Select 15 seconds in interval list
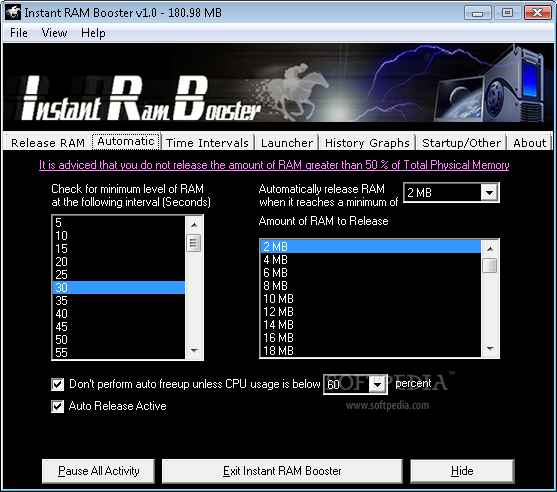This screenshot has height=492, width=557. pos(119,249)
